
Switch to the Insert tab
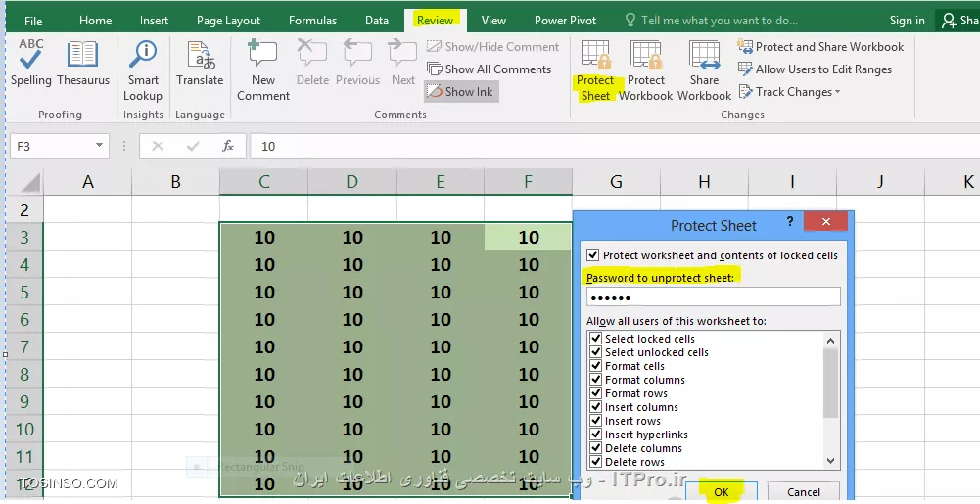pyautogui.click(x=154, y=21)
